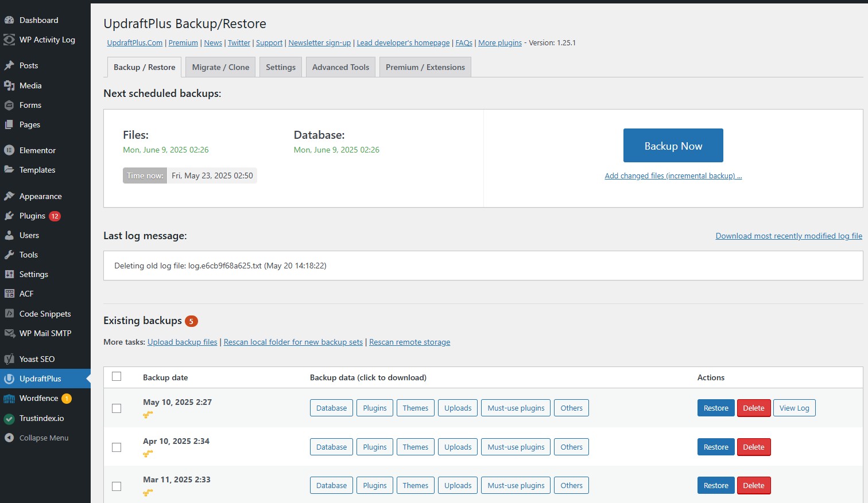Open the UpdraftPlus.Com link
The height and width of the screenshot is (503, 868).
coord(135,43)
